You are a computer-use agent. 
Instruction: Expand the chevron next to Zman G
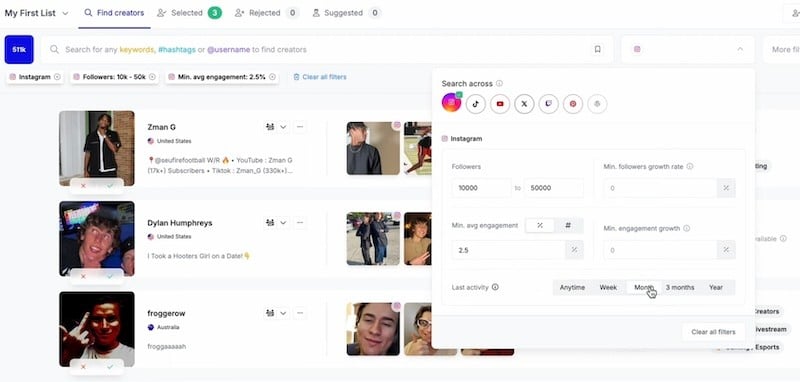[283, 127]
